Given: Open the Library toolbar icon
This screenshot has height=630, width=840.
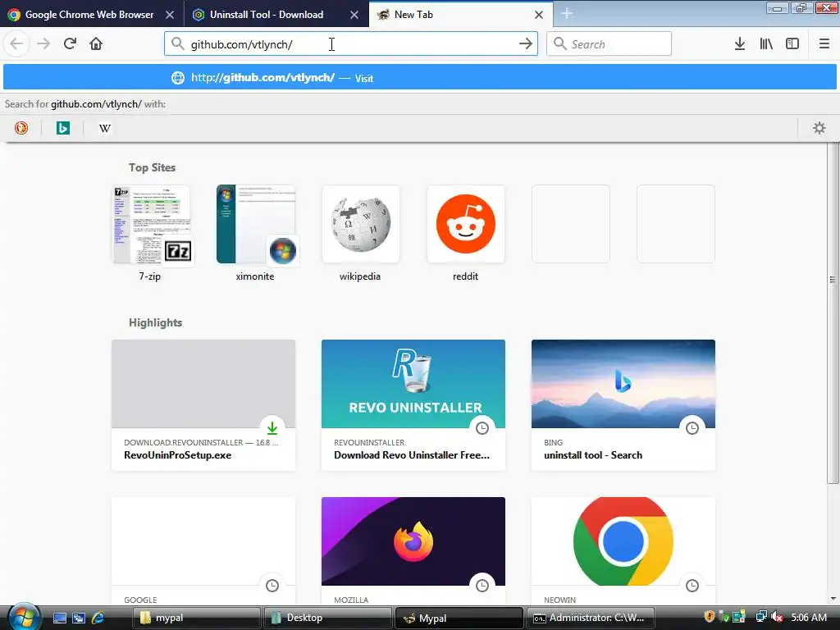Looking at the screenshot, I should (766, 43).
